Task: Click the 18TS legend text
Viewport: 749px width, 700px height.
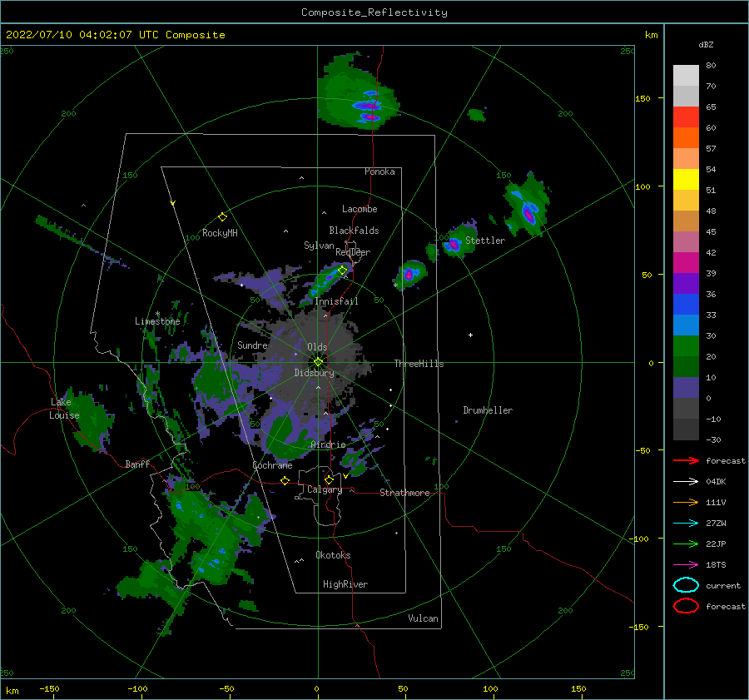Action: click(x=716, y=565)
